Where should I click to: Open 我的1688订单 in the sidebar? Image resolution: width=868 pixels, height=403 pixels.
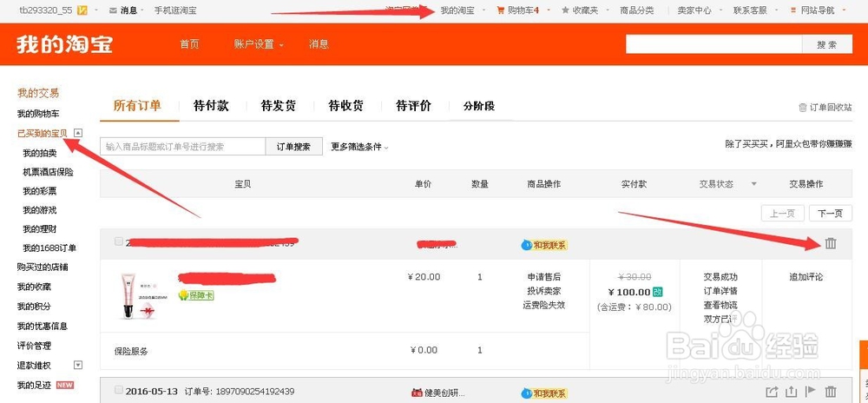(x=49, y=248)
